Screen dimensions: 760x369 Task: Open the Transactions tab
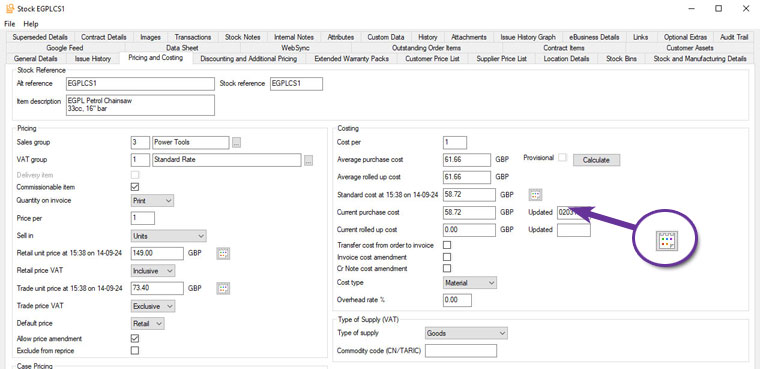pos(193,37)
